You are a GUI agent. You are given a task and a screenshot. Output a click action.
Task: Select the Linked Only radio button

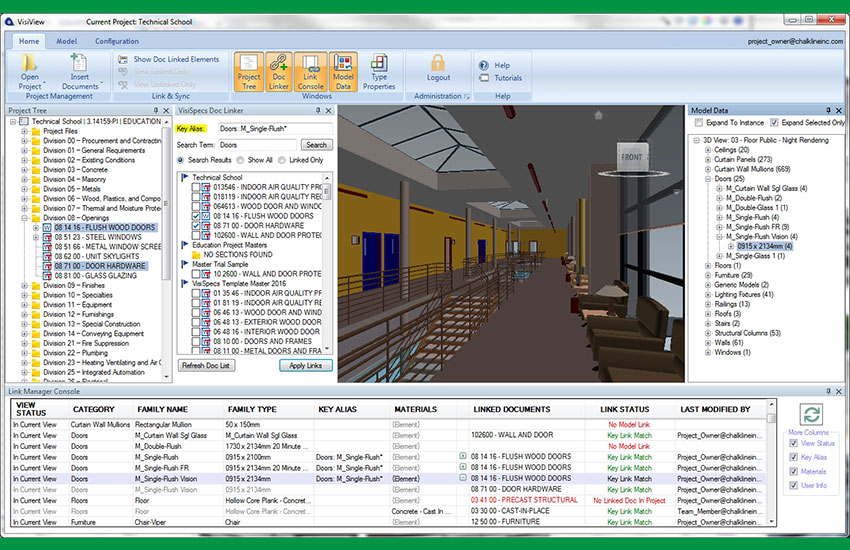pyautogui.click(x=282, y=160)
